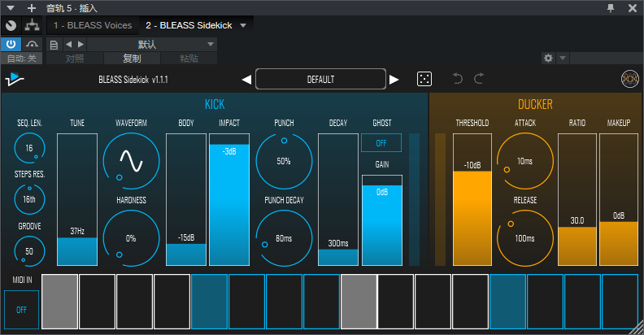Click the RELEASE knob at 100ms

tap(525, 238)
